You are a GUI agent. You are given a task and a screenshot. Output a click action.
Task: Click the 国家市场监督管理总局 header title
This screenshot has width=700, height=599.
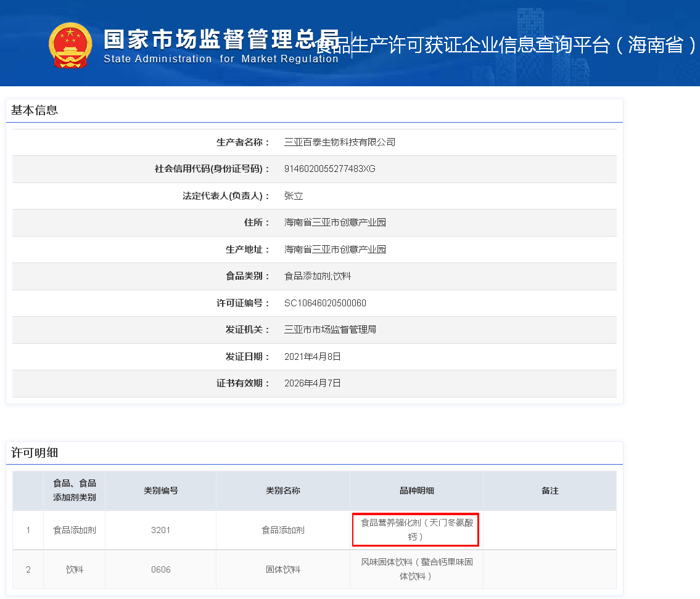(x=221, y=38)
